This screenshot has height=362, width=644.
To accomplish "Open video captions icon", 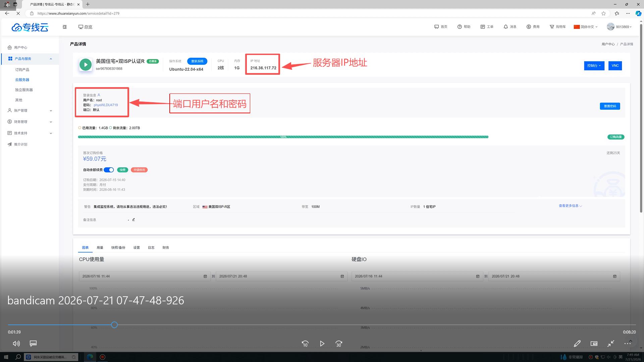I will click(33, 344).
